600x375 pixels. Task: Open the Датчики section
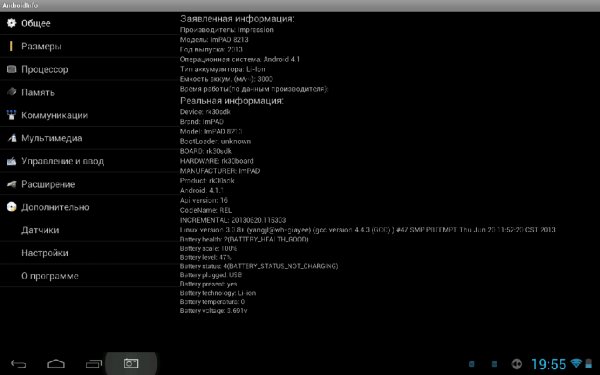[89, 230]
